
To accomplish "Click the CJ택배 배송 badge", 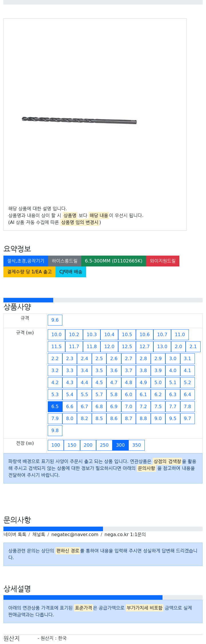I will click(x=71, y=272).
